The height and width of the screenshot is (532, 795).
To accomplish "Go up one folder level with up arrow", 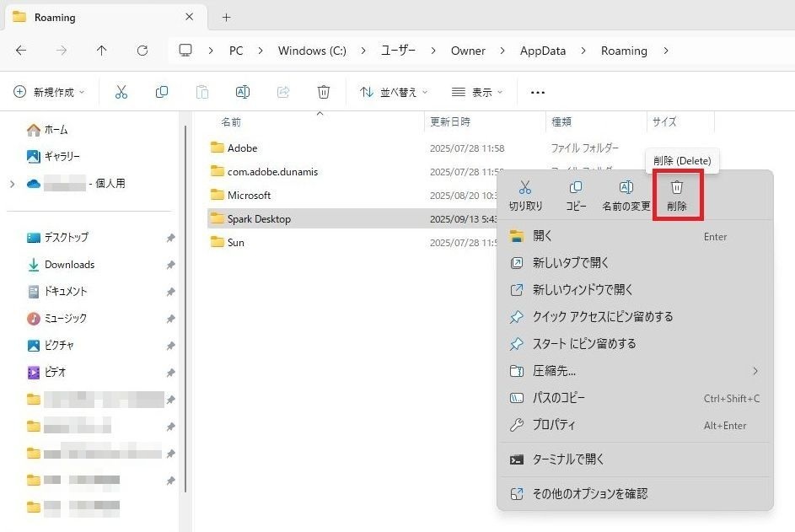I will 102,51.
